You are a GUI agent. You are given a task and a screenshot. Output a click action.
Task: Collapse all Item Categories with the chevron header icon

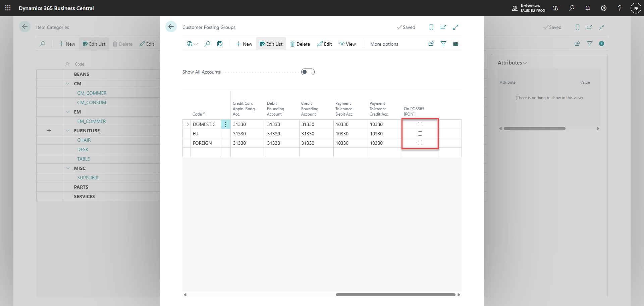tap(67, 64)
